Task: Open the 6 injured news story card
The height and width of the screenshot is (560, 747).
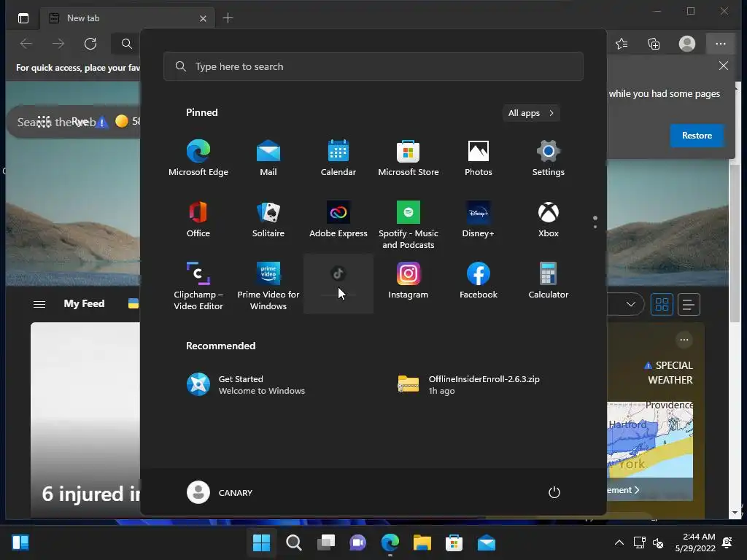Action: [x=86, y=419]
